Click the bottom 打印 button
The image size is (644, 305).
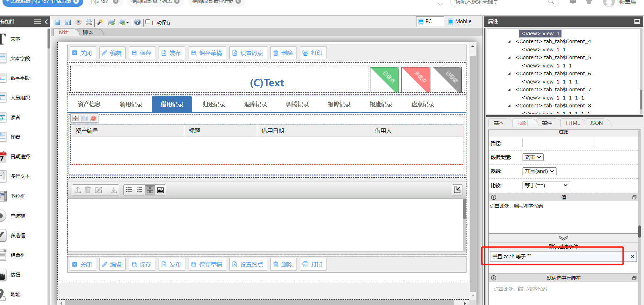point(313,265)
